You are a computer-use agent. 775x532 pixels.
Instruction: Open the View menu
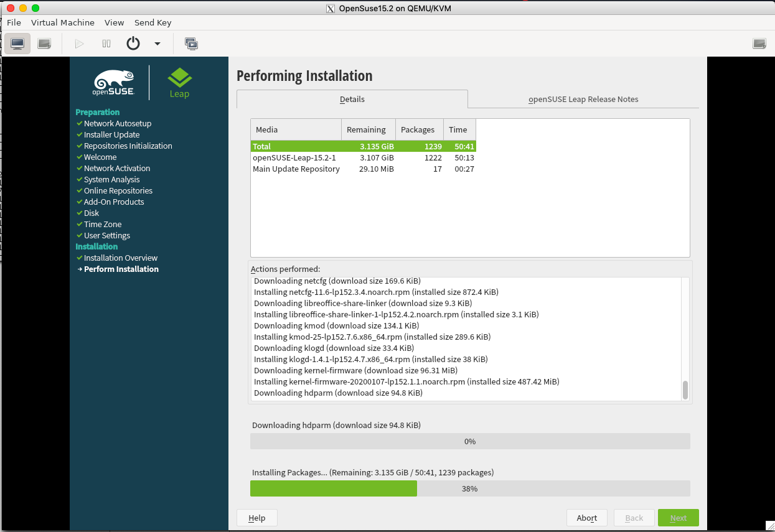click(x=115, y=22)
